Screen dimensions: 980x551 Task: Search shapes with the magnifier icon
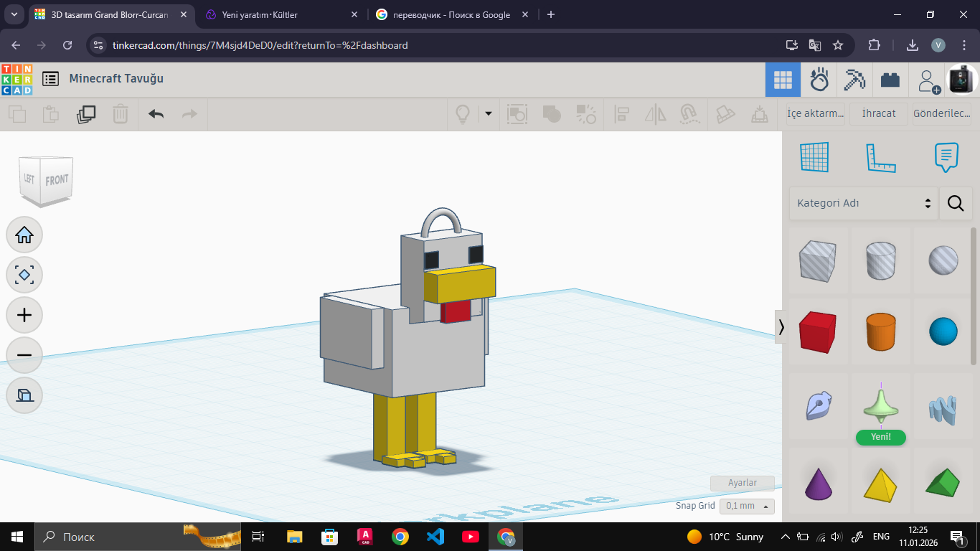tap(956, 204)
